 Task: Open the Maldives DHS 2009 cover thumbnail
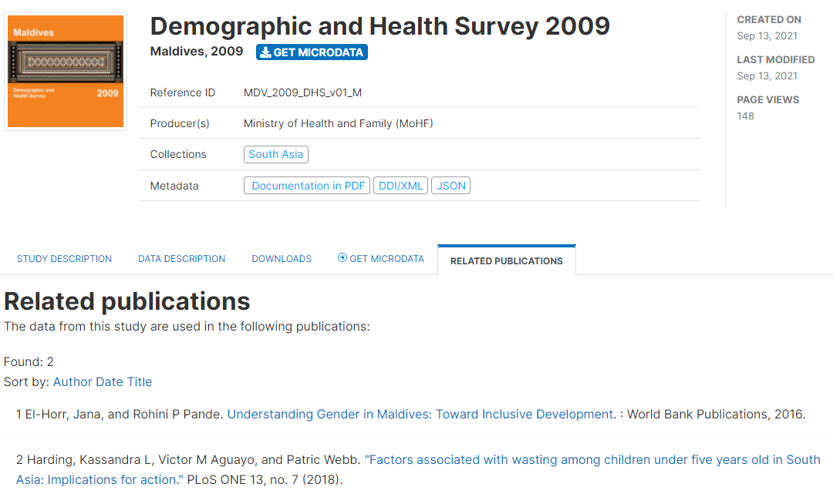tap(66, 71)
